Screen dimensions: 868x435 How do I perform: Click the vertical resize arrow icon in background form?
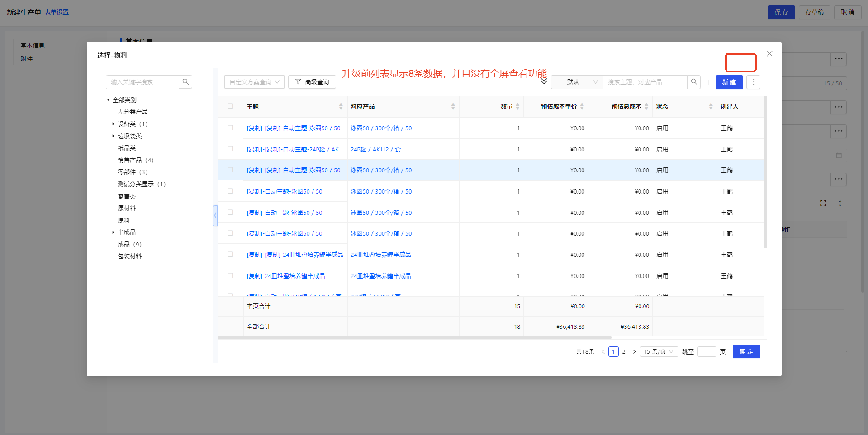click(x=840, y=203)
